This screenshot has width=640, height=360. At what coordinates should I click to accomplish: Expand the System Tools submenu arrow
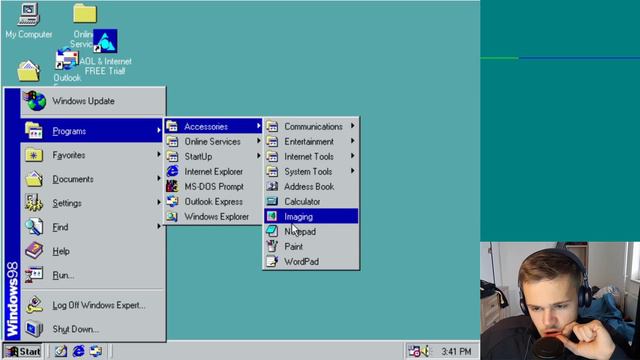[353, 171]
